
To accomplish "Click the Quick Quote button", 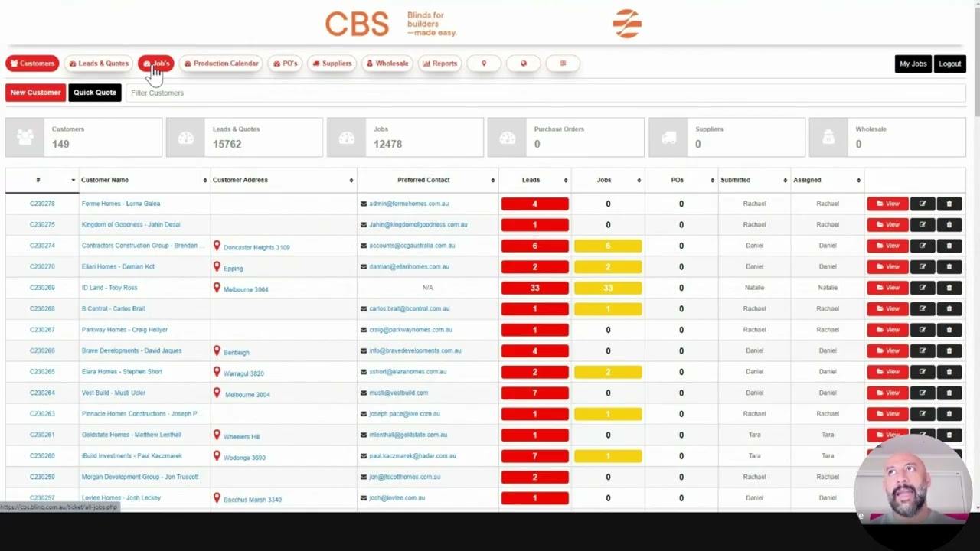I will (x=95, y=93).
